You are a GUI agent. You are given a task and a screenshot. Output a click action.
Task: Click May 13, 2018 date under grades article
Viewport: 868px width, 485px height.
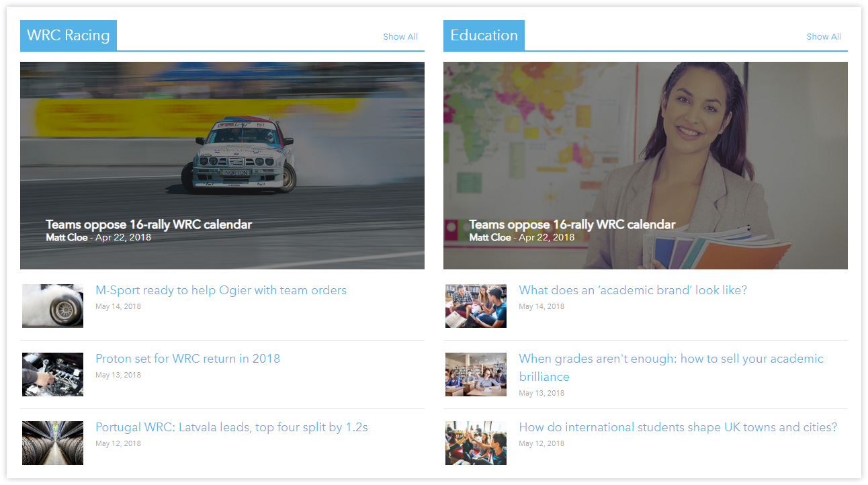point(541,393)
